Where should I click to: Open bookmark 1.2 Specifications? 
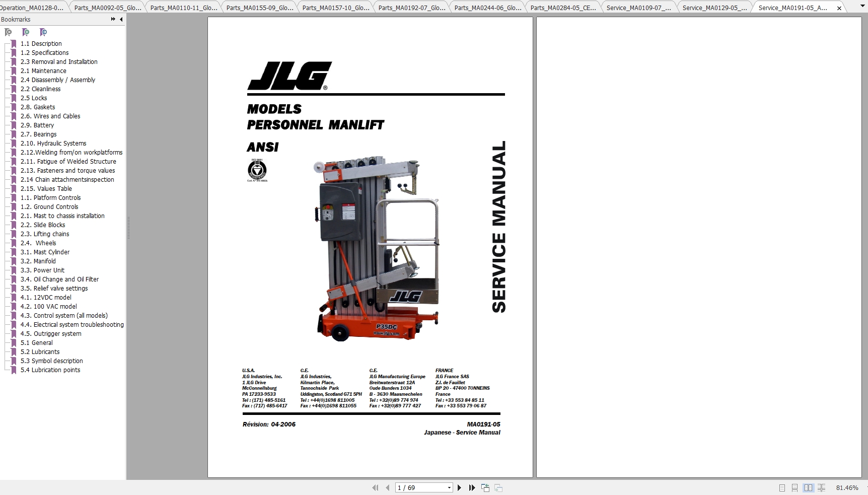pos(45,53)
